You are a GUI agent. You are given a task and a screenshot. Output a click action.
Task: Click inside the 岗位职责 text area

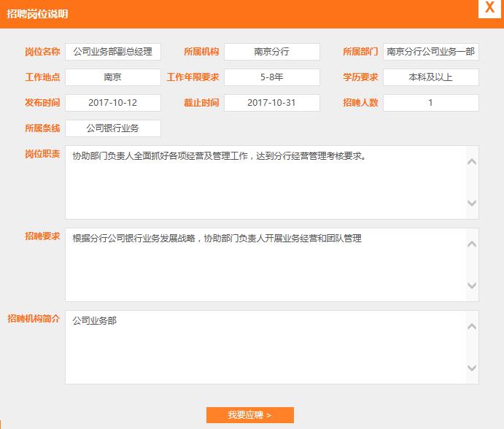[263, 182]
